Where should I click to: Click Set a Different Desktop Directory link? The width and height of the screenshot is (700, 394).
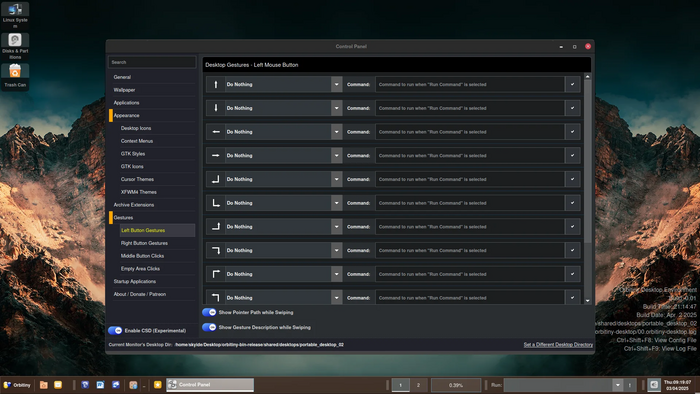tap(558, 344)
